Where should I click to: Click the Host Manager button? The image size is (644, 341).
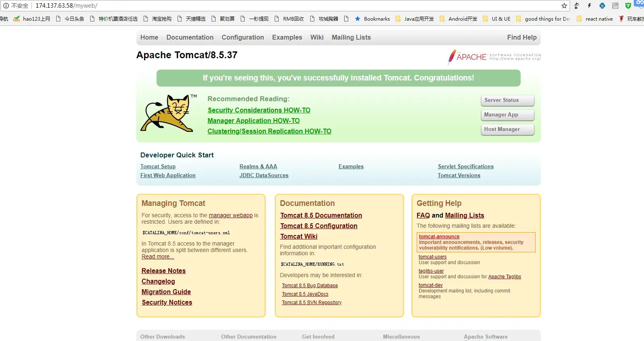pos(508,129)
